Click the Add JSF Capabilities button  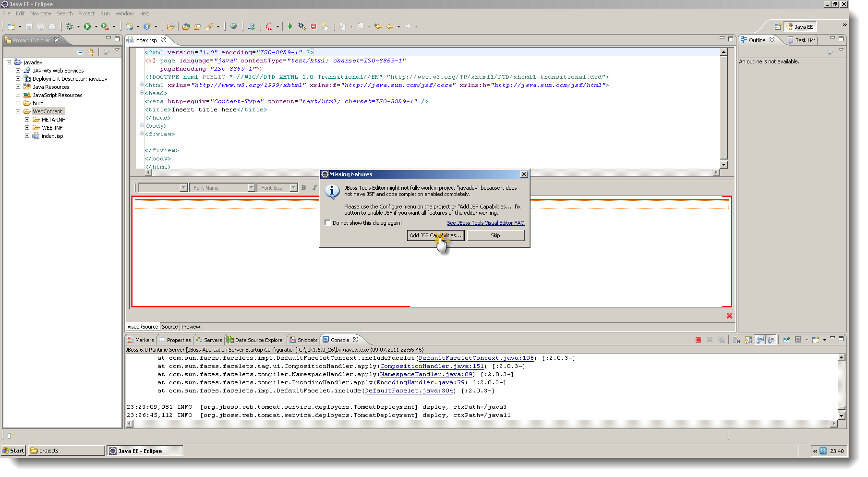435,235
